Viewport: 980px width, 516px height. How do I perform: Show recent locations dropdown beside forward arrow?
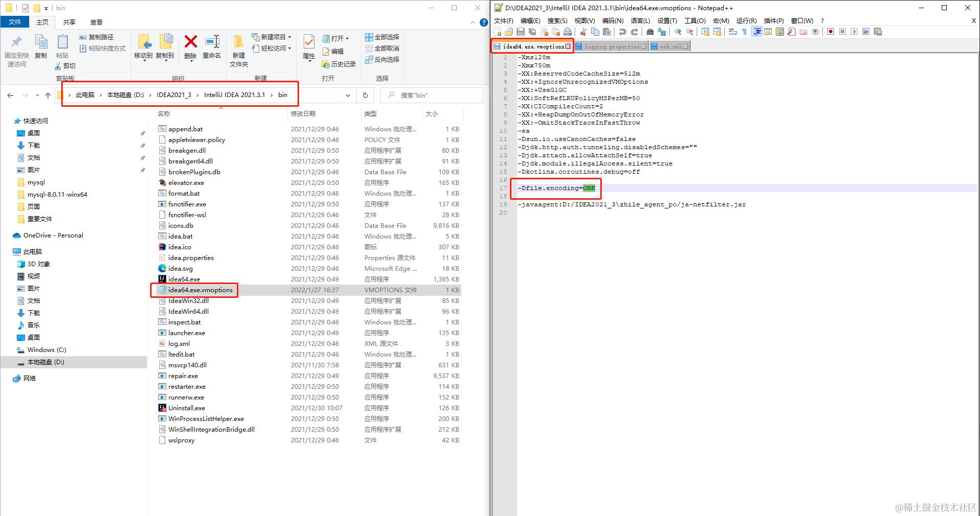click(x=37, y=95)
